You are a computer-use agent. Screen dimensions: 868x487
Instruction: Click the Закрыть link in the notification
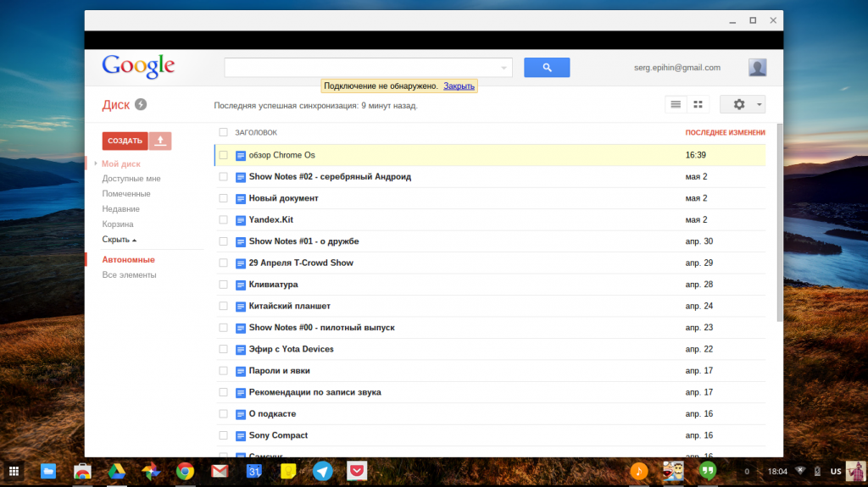pyautogui.click(x=459, y=86)
